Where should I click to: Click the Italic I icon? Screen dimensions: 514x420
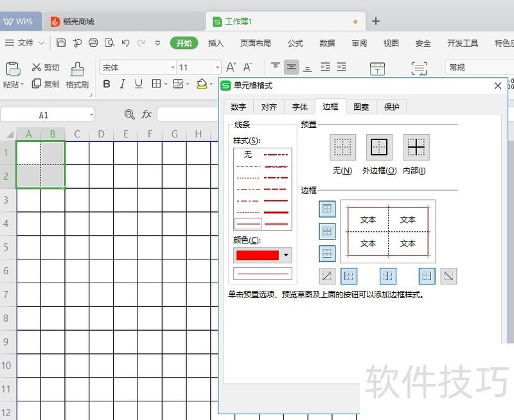click(123, 84)
